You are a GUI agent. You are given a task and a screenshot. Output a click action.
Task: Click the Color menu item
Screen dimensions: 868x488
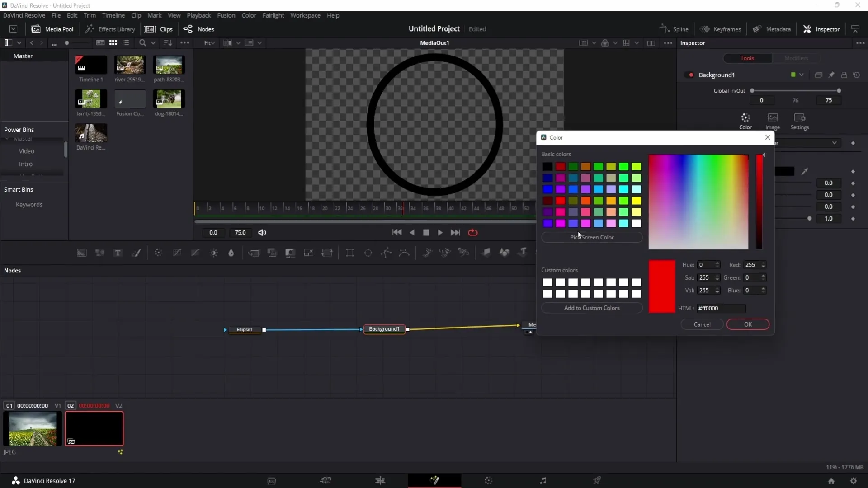(249, 15)
